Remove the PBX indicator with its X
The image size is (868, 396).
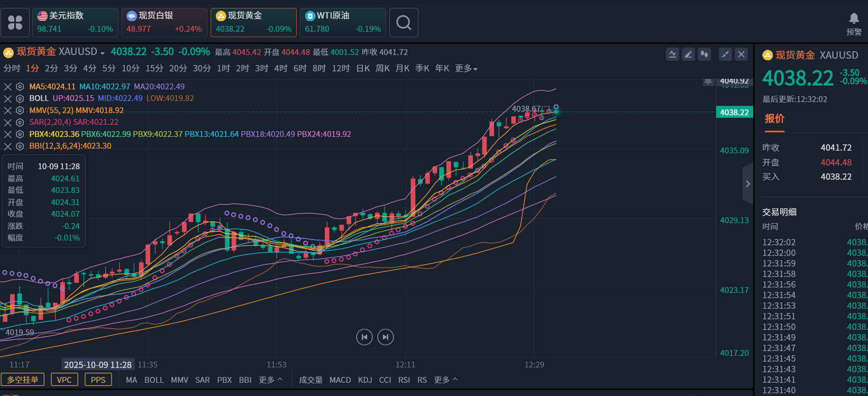(x=8, y=134)
